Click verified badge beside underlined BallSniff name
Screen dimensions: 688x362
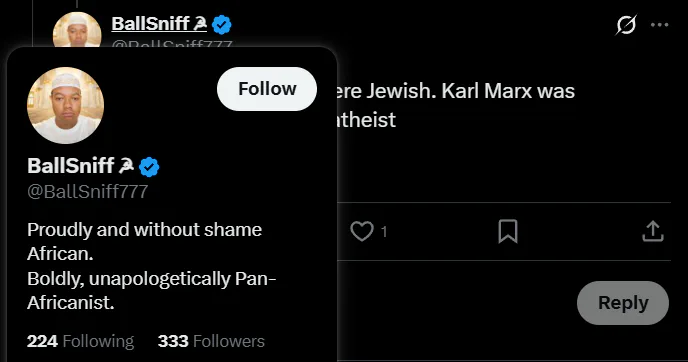pyautogui.click(x=222, y=25)
